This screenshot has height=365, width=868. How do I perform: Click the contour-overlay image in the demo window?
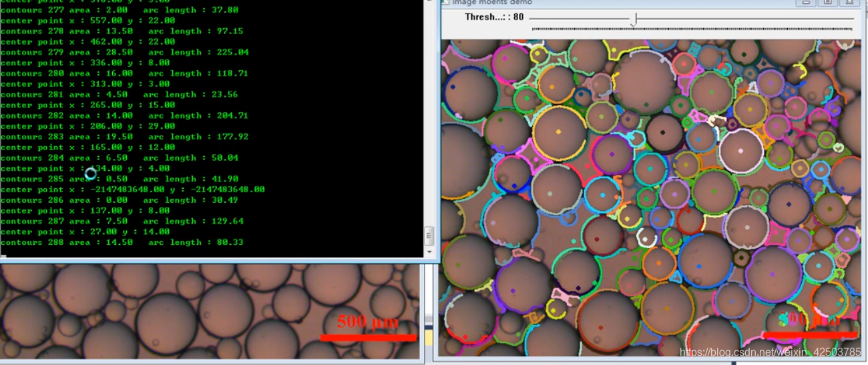651,198
